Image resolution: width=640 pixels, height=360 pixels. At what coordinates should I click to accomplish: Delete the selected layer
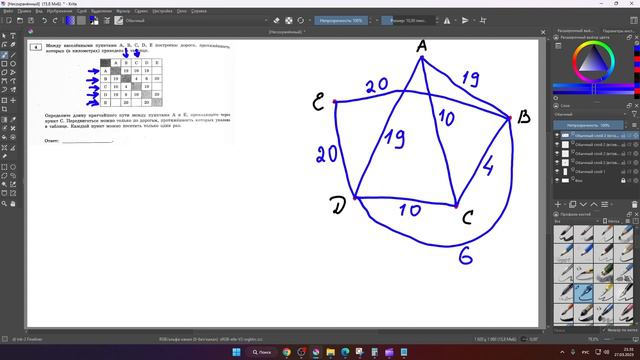click(634, 204)
